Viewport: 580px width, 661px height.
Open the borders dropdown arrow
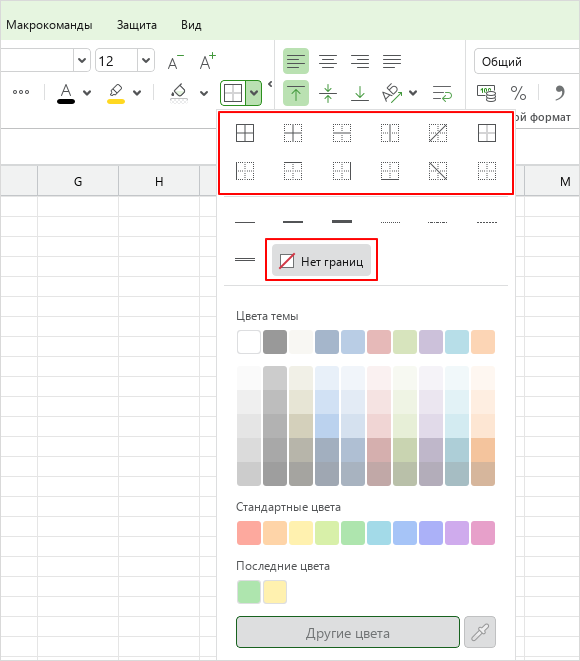[254, 93]
